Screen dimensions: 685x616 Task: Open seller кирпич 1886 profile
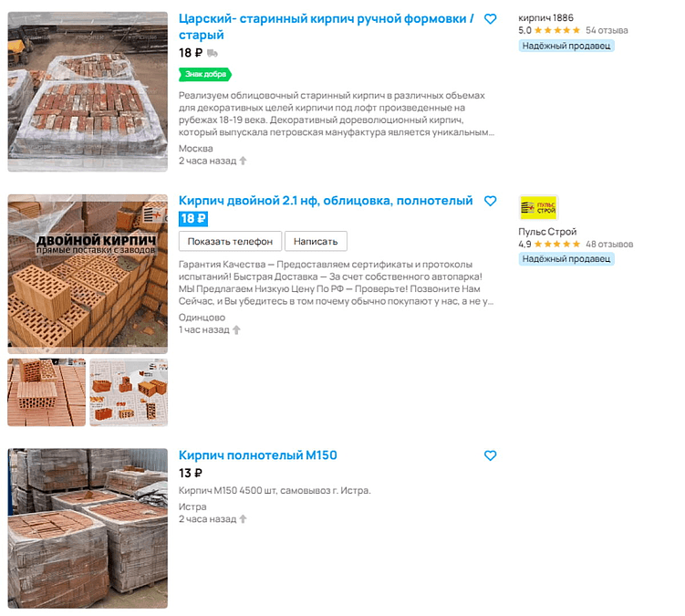coord(545,18)
